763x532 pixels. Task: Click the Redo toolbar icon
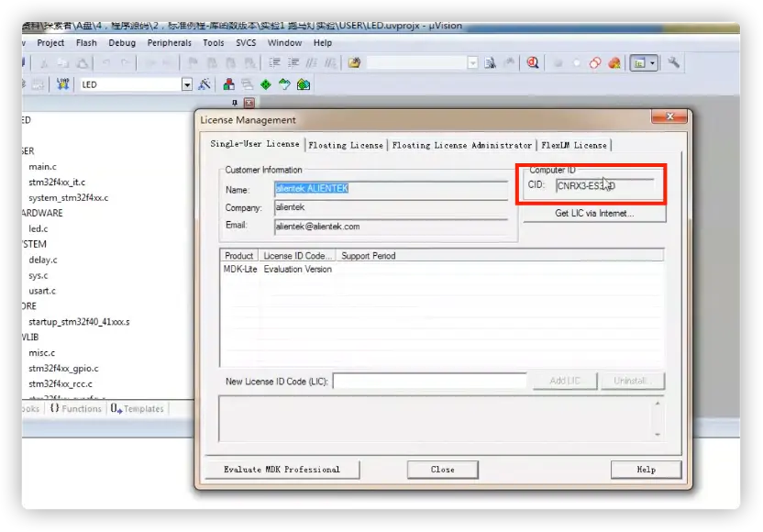125,62
